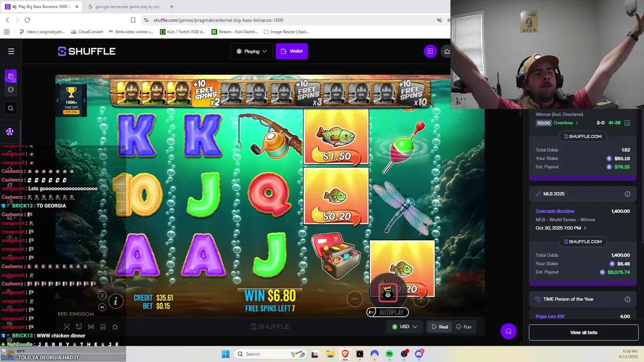644x362 pixels.
Task: Select Real play mode
Action: (440, 327)
